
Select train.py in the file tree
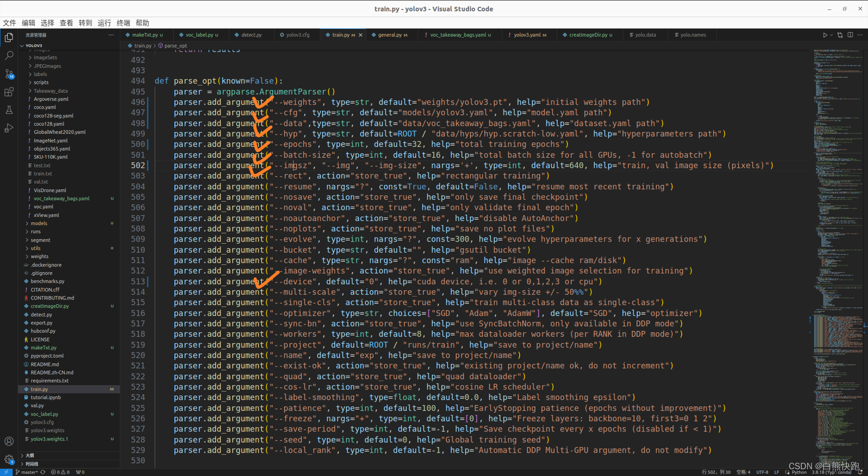(x=69, y=389)
